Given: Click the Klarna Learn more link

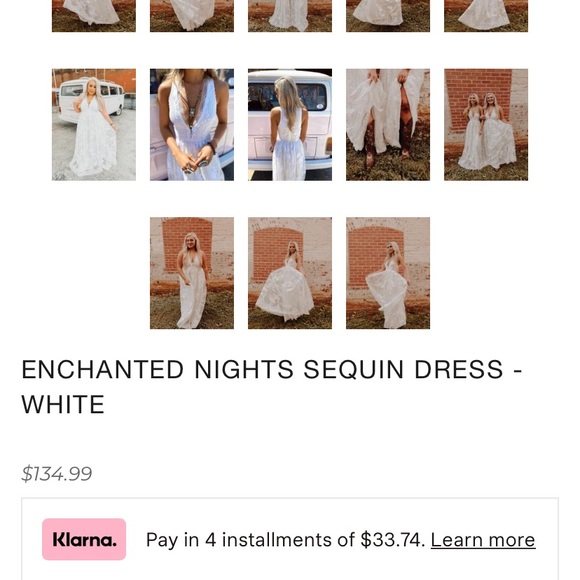Looking at the screenshot, I should [483, 540].
